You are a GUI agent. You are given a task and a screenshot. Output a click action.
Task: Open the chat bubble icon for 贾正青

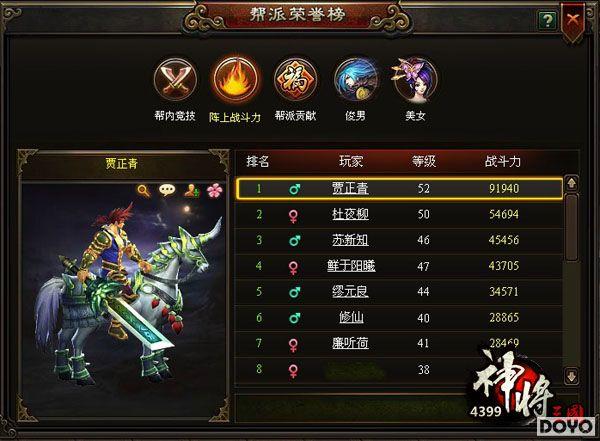[x=167, y=190]
